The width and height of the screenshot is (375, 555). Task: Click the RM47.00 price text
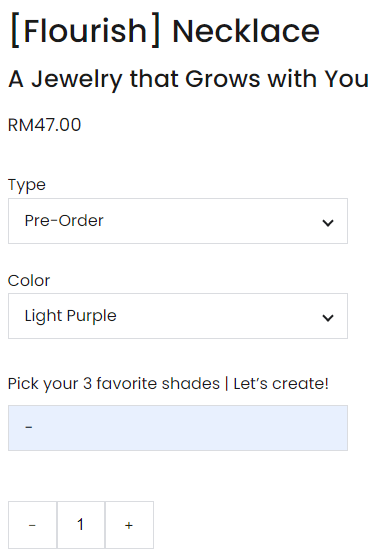[45, 125]
